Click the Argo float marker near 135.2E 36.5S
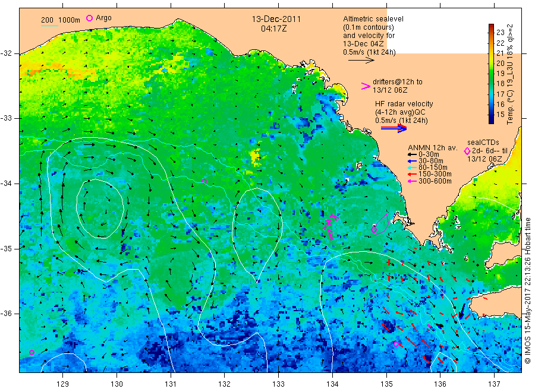This screenshot has width=535, height=392. pyautogui.click(x=396, y=344)
